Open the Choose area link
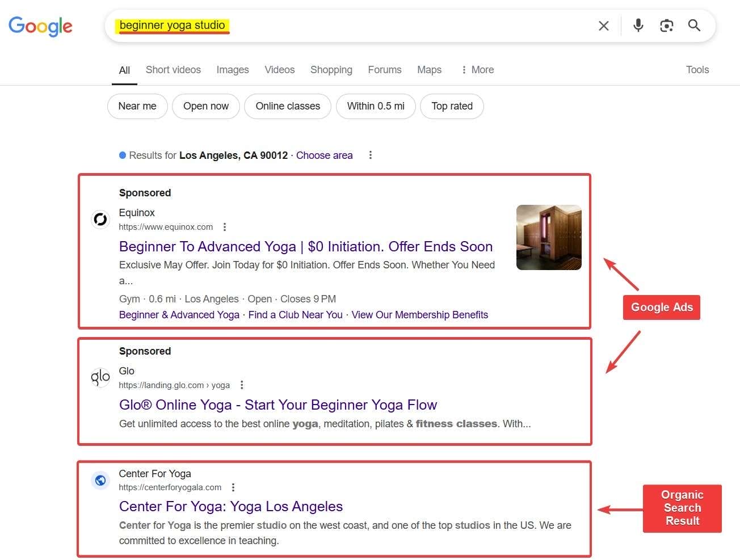The height and width of the screenshot is (560, 740). tap(324, 155)
